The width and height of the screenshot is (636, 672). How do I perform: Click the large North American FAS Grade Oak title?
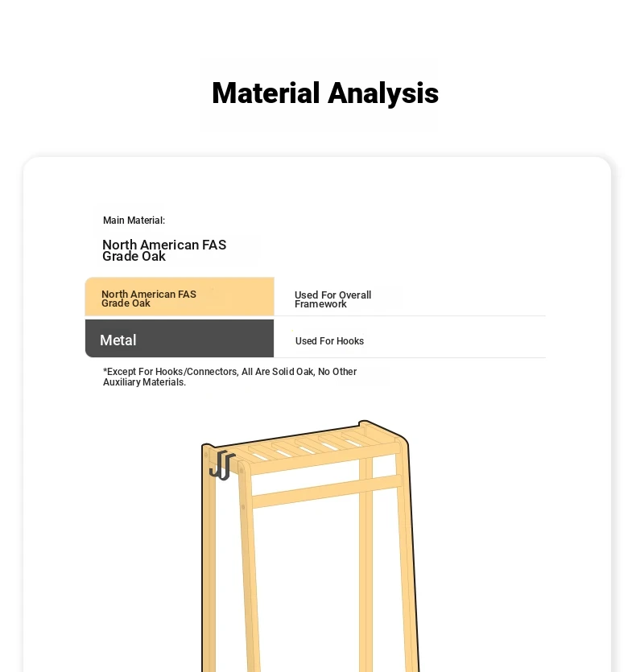[164, 250]
